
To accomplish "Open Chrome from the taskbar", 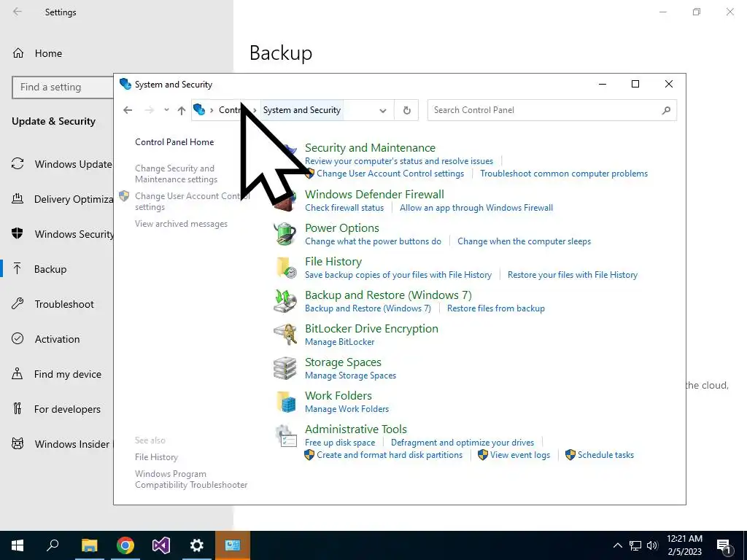I will tap(125, 545).
